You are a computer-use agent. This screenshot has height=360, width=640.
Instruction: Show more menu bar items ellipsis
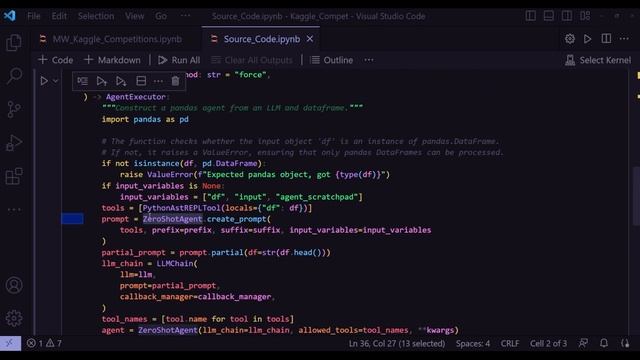(x=185, y=16)
